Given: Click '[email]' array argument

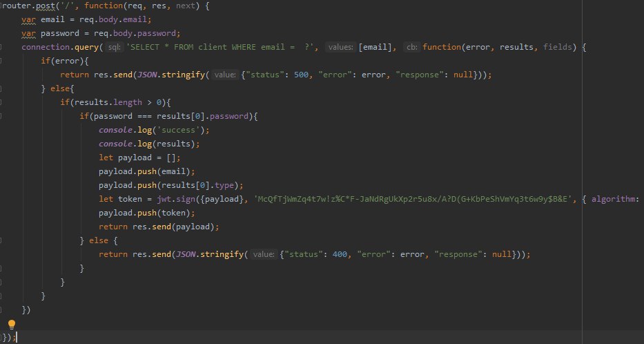Looking at the screenshot, I should tap(375, 47).
